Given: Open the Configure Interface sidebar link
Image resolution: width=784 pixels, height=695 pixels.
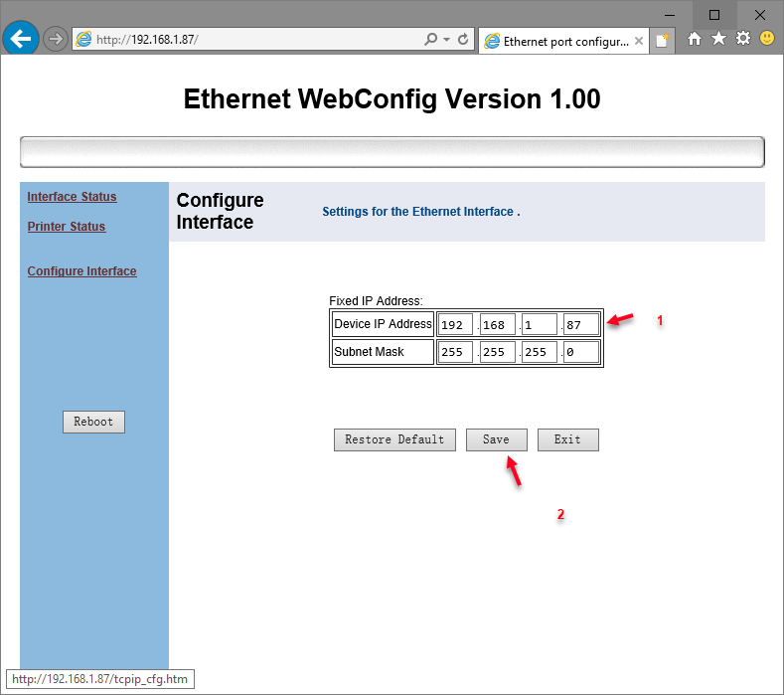Looking at the screenshot, I should 81,271.
